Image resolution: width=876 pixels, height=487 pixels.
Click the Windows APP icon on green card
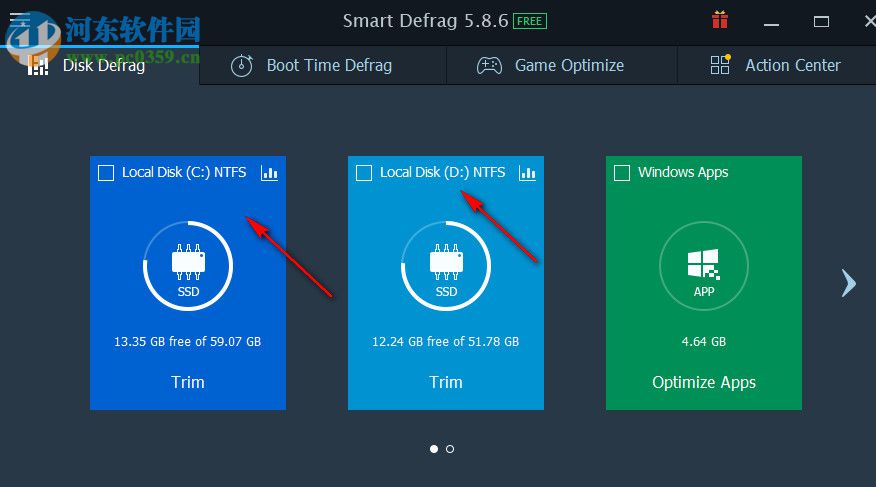[x=703, y=264]
